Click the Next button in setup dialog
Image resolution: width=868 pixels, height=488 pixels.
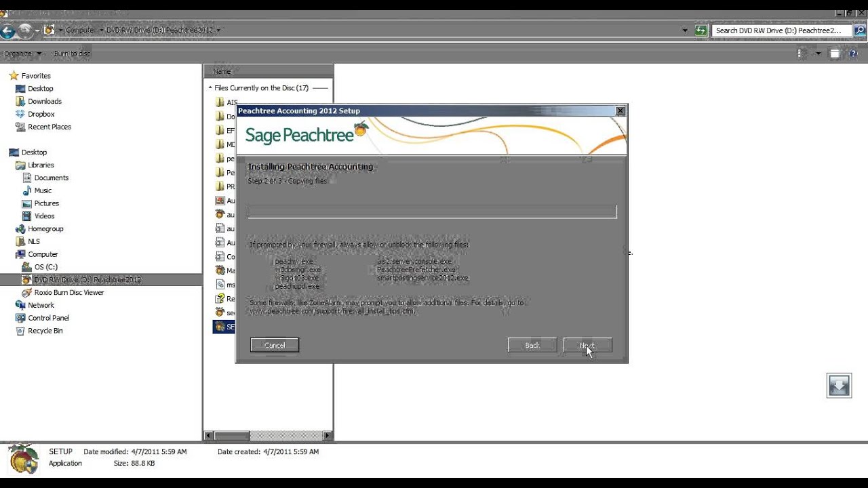(588, 345)
